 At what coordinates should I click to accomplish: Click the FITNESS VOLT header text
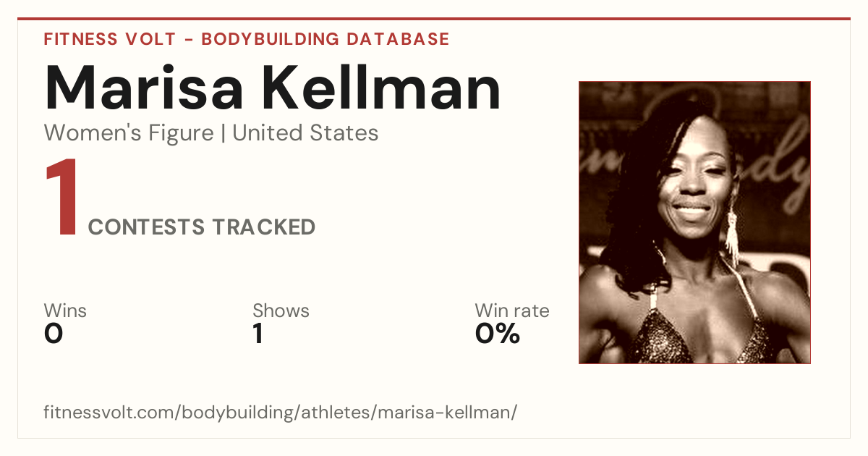109,39
